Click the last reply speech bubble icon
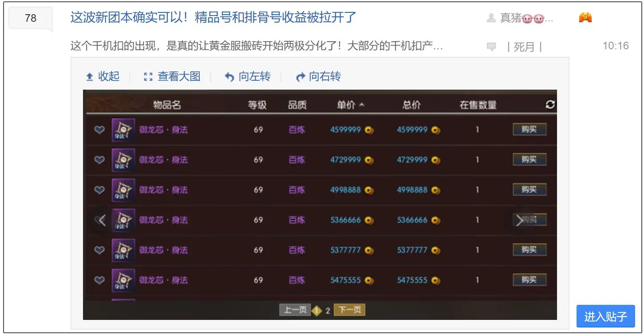 [x=491, y=47]
